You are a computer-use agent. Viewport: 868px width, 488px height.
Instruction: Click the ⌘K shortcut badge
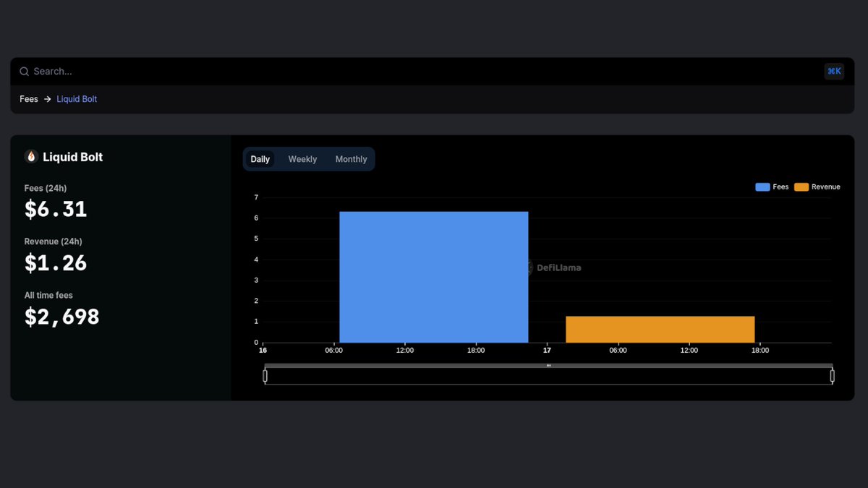click(834, 71)
